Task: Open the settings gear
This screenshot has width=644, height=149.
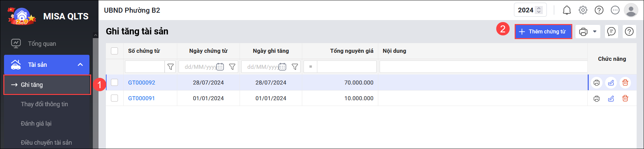Action: point(583,10)
